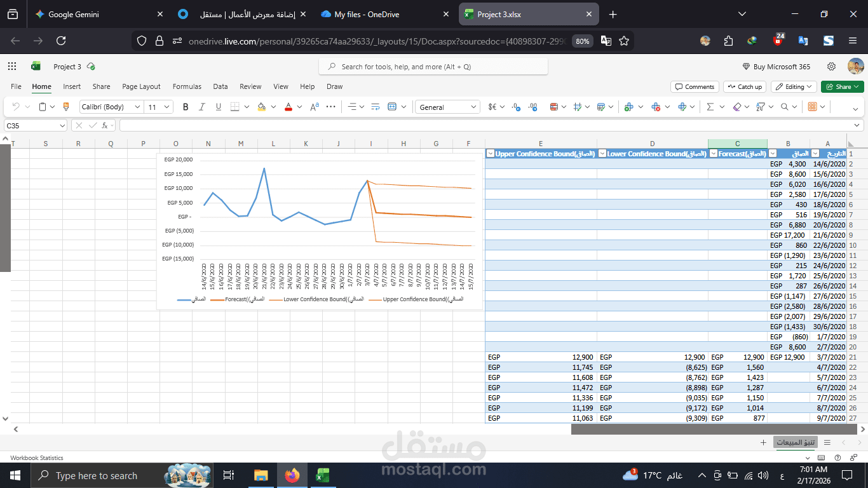
Task: Pick the yellow fill color swatch
Action: 262,107
